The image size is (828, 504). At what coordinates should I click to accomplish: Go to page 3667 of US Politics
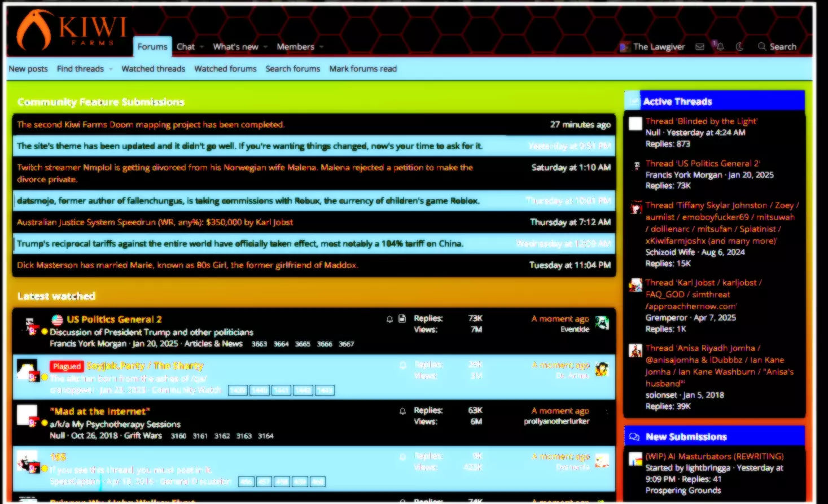(347, 344)
